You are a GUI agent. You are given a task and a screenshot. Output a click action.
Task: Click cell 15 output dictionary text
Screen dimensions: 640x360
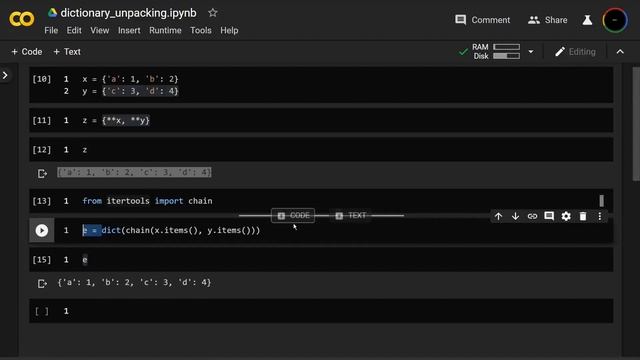134,282
